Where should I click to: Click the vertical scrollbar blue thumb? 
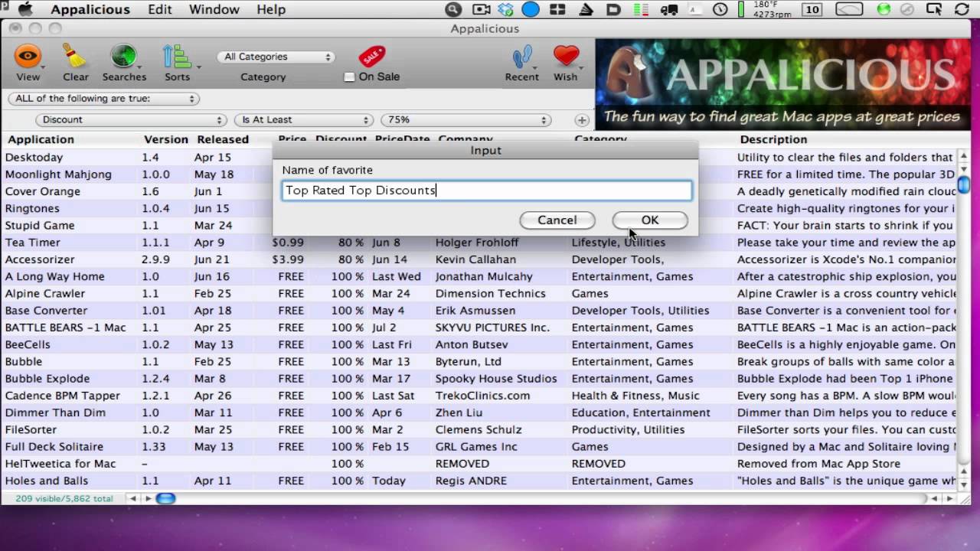click(964, 184)
